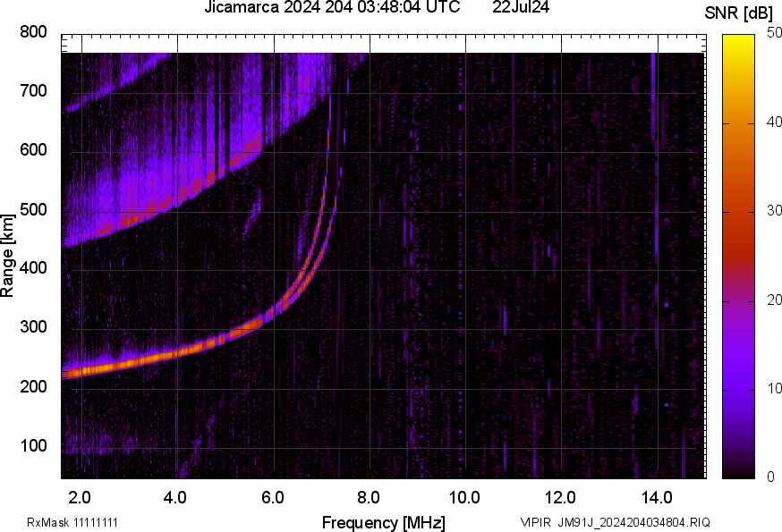The height and width of the screenshot is (532, 782).
Task: Click the 100 range tick label
Action: (x=33, y=445)
